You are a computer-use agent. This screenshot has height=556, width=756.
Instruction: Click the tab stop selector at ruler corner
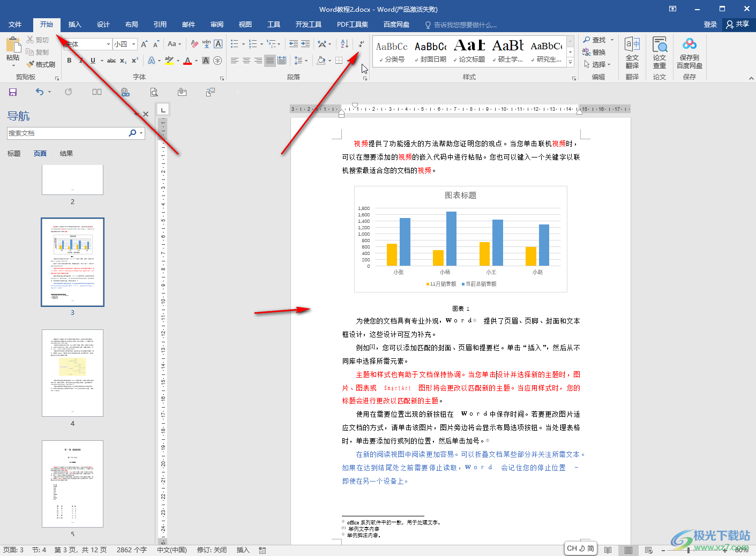(x=163, y=110)
